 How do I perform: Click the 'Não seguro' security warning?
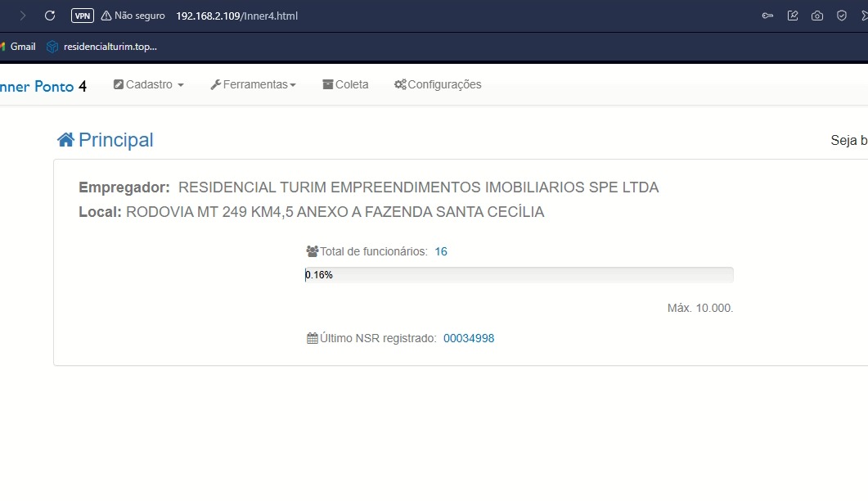[133, 16]
